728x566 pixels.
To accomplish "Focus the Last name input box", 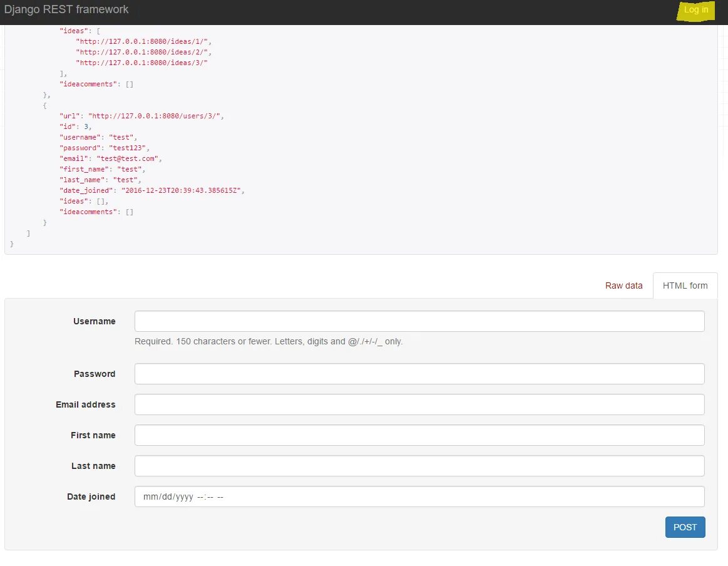I will pos(419,466).
